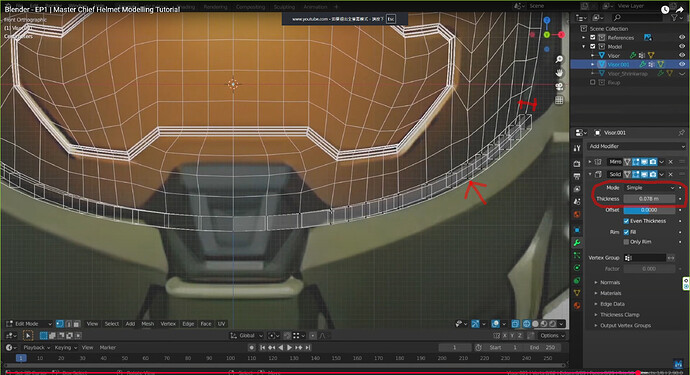
Task: Pin the Visor.001 properties panel
Action: coord(681,132)
